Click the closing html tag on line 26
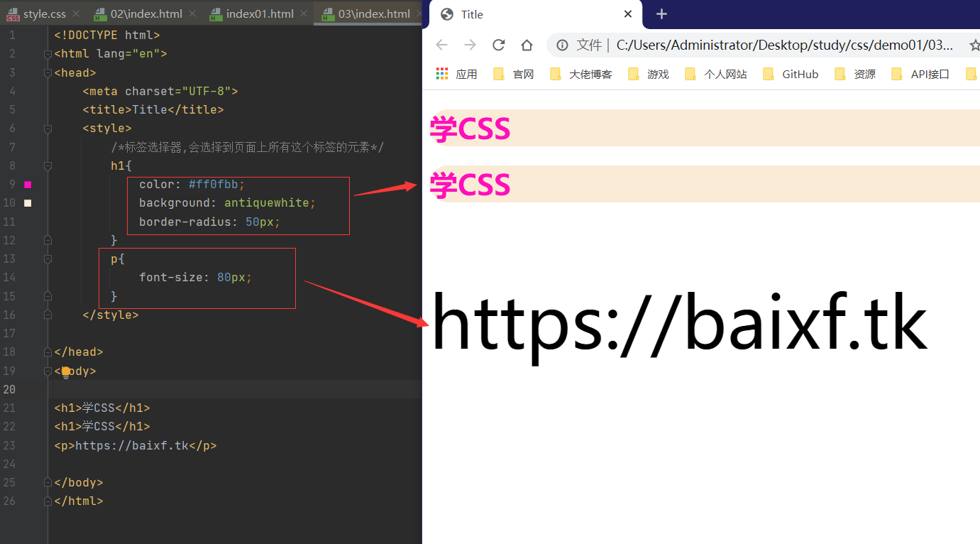 click(79, 501)
